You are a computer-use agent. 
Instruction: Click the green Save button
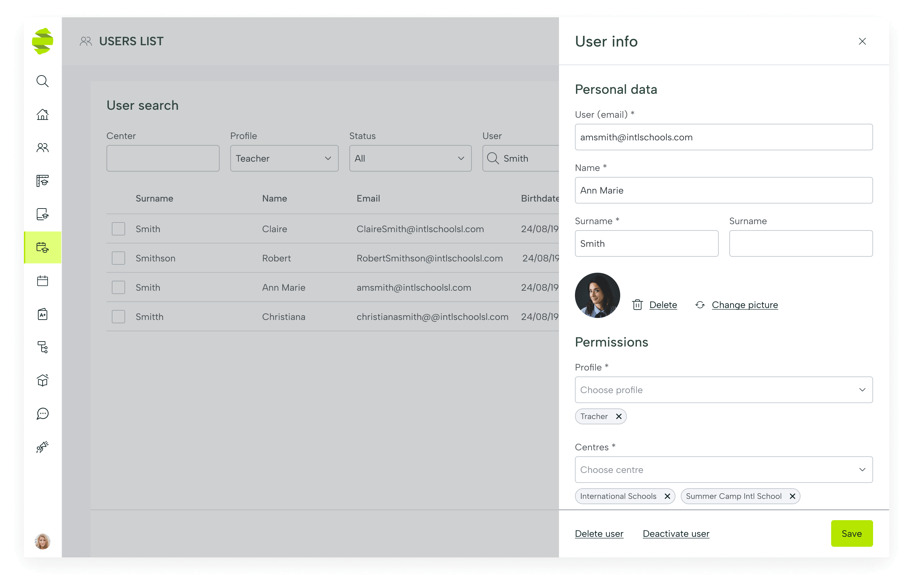click(851, 533)
